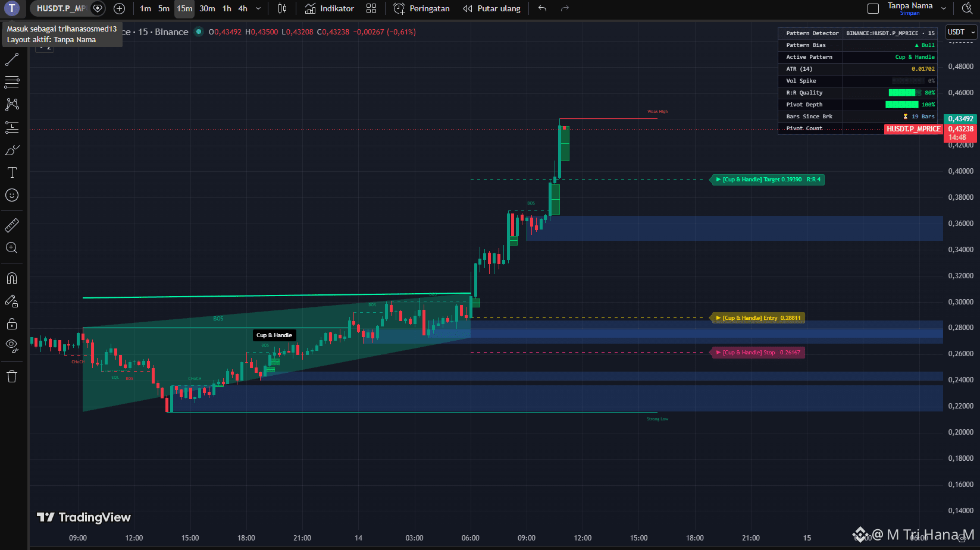Open indicator templates grid
980x550 pixels.
tap(371, 8)
